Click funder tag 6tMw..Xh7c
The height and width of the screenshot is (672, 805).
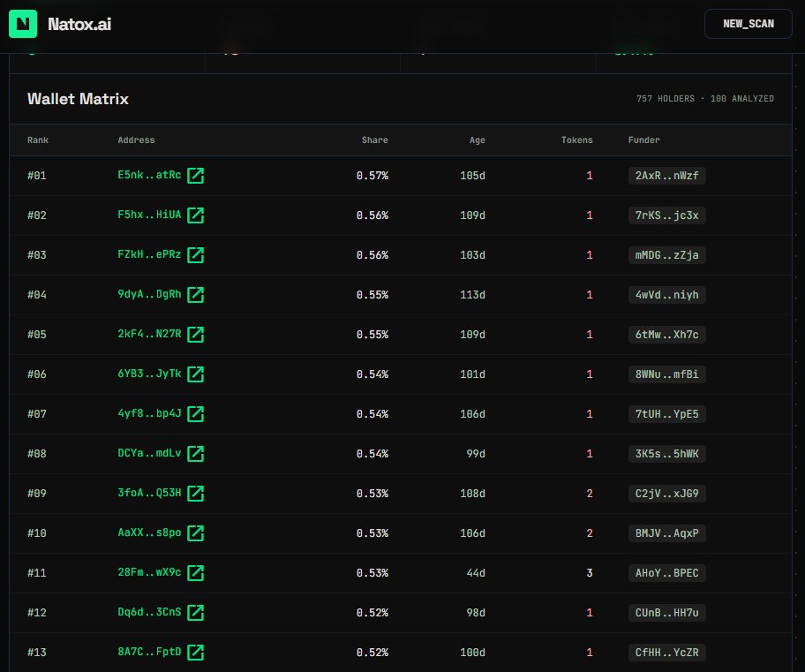point(667,335)
